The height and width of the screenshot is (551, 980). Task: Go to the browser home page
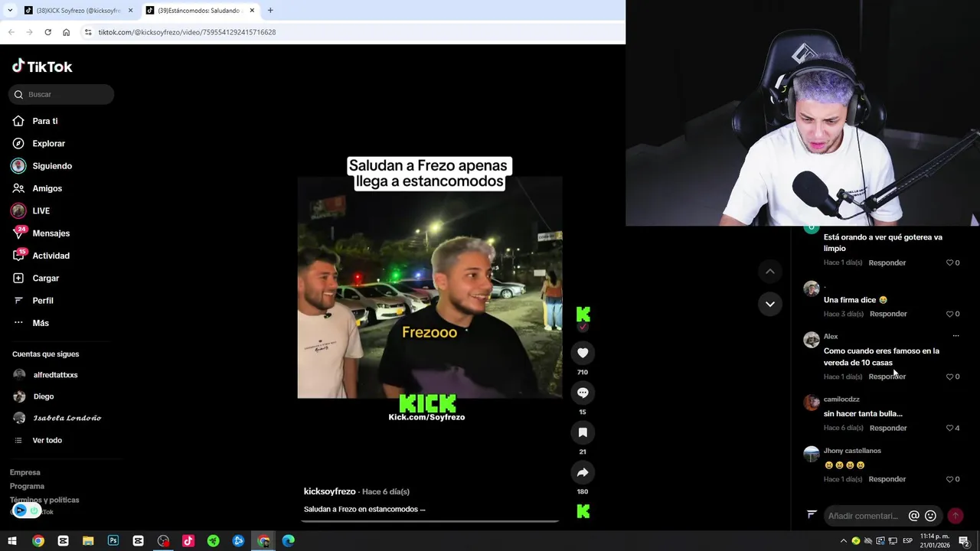coord(66,32)
